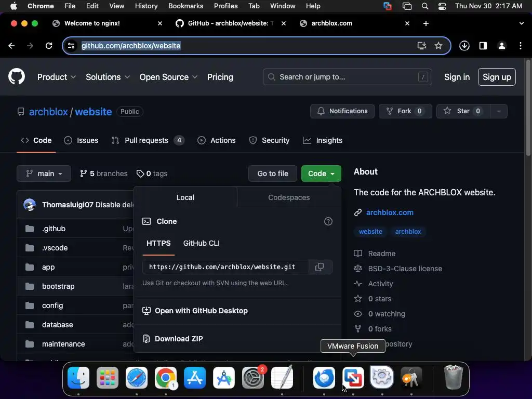
Task: Click Chrome icon in the Dock
Action: pyautogui.click(x=166, y=378)
